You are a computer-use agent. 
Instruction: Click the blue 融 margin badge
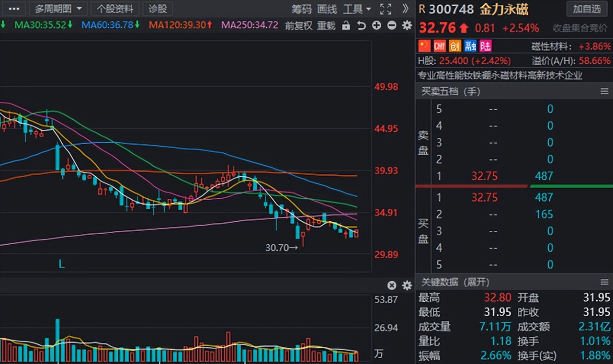click(x=470, y=46)
